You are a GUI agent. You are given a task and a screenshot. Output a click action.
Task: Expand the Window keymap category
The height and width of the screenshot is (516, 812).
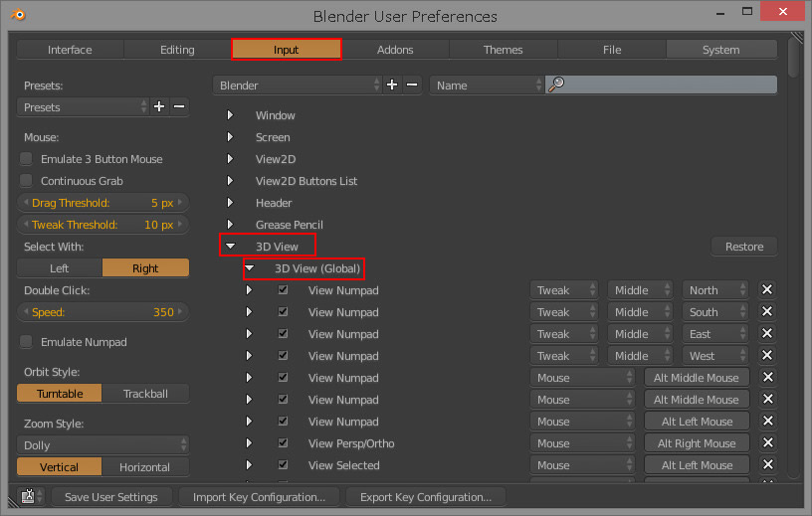click(230, 115)
